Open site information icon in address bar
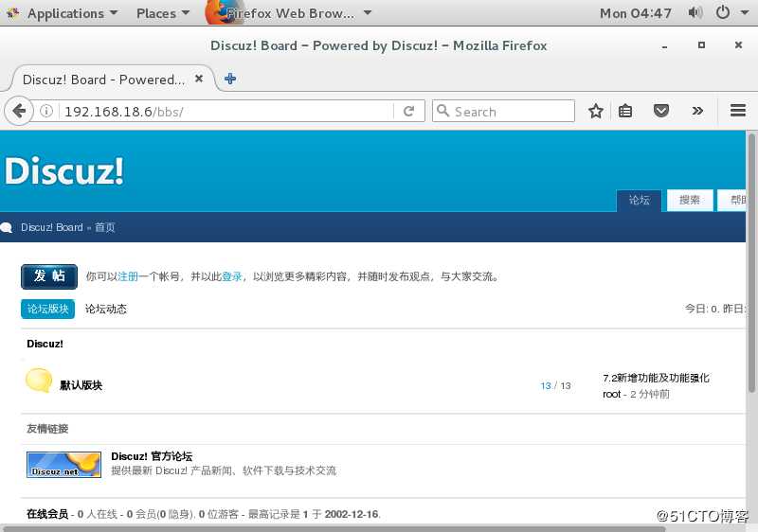758x532 pixels. click(46, 112)
